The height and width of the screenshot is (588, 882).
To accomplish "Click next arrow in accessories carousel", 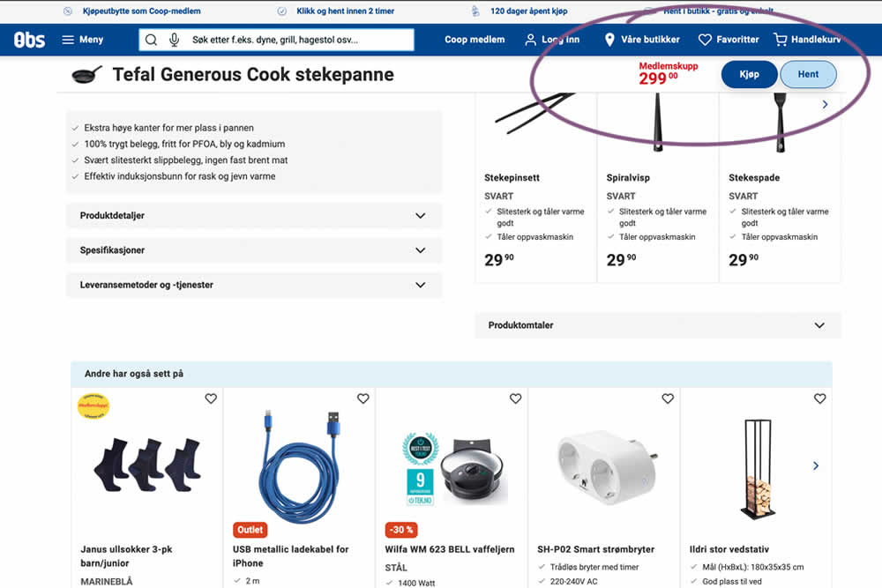I will 826,104.
